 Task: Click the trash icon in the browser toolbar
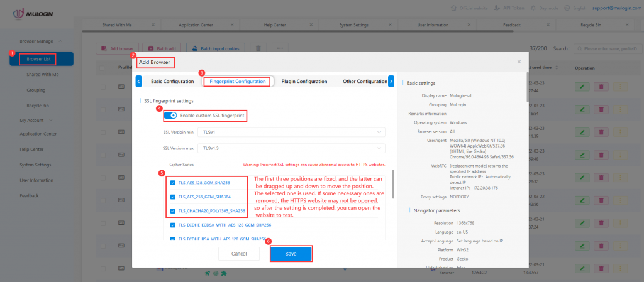coord(258,48)
